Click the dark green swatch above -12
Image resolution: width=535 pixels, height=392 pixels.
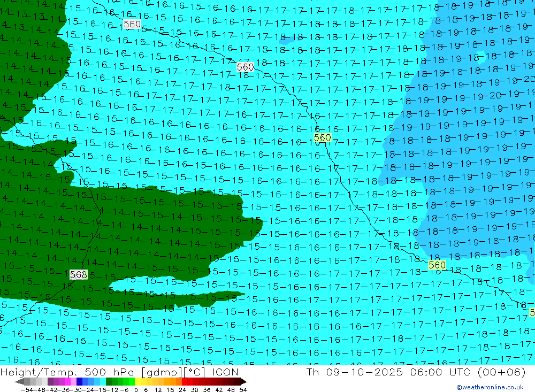pyautogui.click(x=109, y=381)
